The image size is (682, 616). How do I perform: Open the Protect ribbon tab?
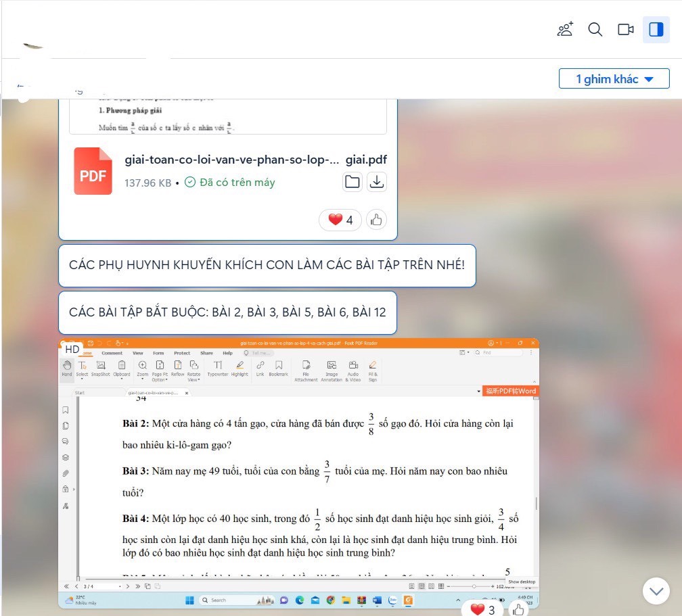pos(181,352)
